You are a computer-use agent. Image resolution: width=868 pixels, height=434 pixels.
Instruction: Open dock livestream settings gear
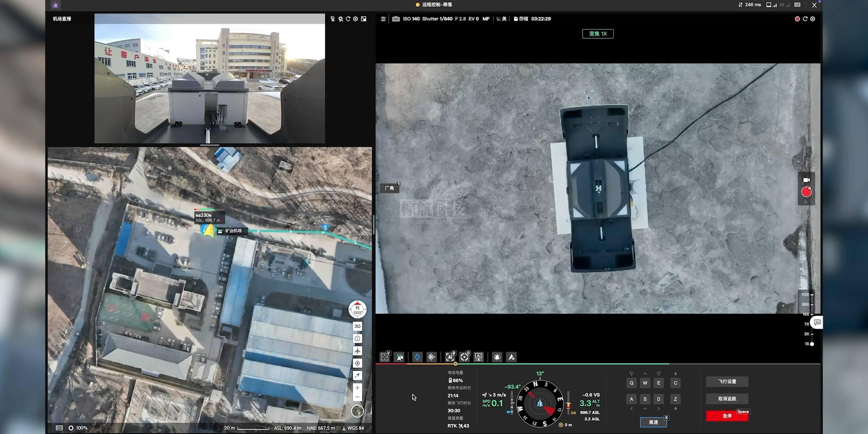[x=356, y=19]
